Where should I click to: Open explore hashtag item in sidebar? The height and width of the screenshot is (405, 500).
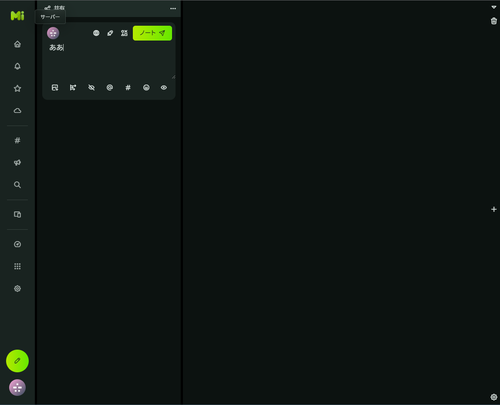[x=17, y=140]
